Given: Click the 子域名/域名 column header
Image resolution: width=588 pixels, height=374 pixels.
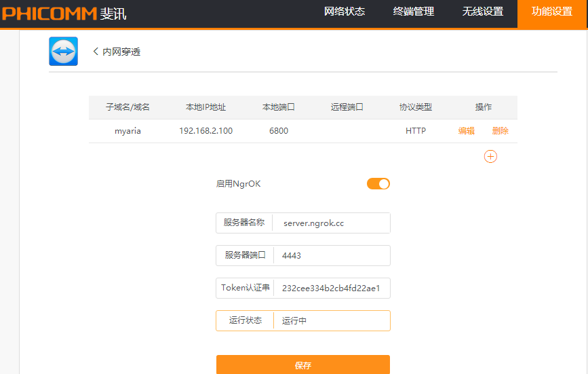Looking at the screenshot, I should (128, 107).
